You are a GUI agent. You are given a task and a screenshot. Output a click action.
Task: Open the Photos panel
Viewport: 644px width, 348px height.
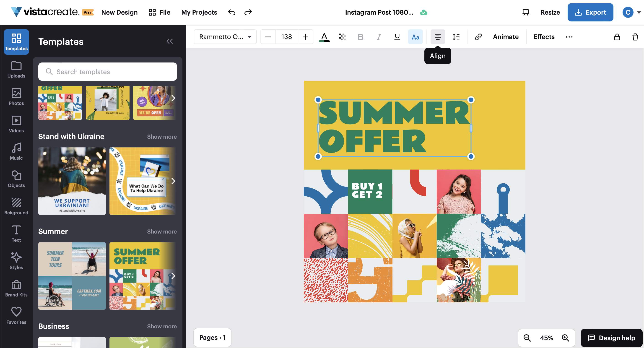click(16, 97)
